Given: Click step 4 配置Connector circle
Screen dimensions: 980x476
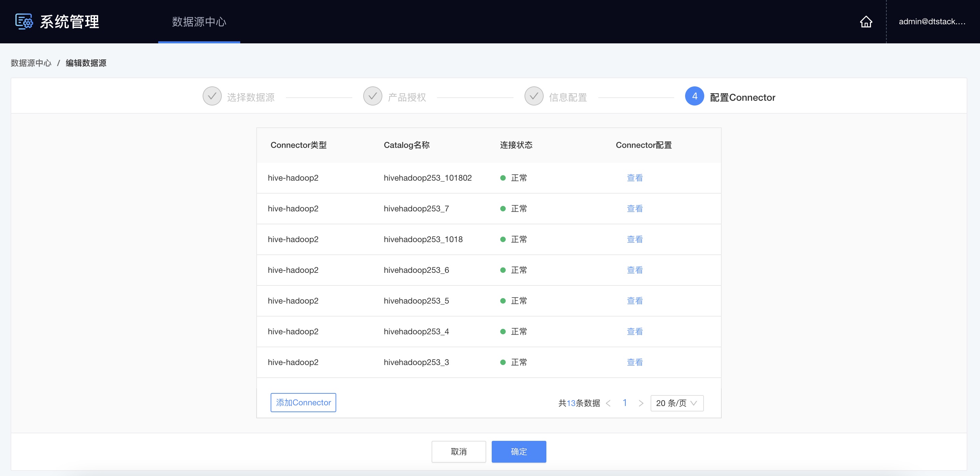Looking at the screenshot, I should pyautogui.click(x=694, y=96).
